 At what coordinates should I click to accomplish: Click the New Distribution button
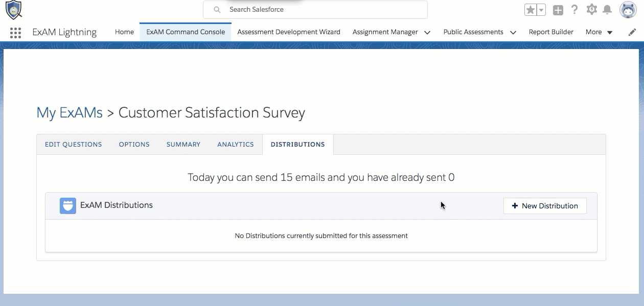(x=545, y=206)
